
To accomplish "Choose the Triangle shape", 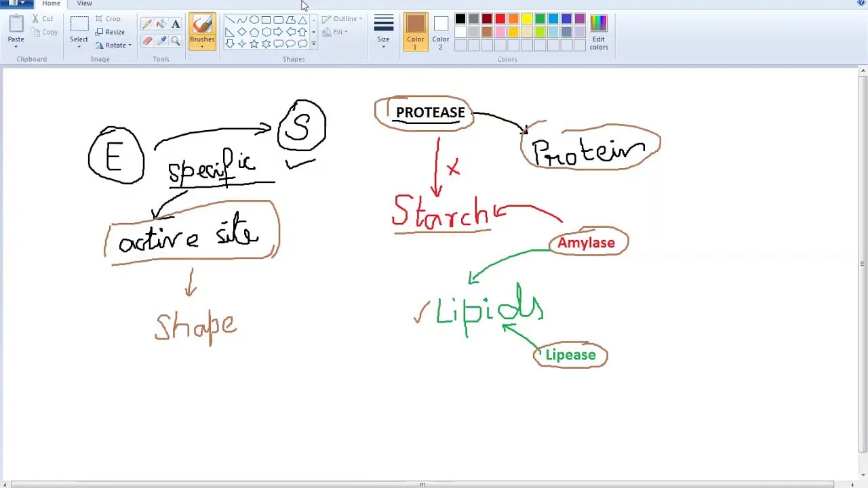I will click(x=302, y=20).
